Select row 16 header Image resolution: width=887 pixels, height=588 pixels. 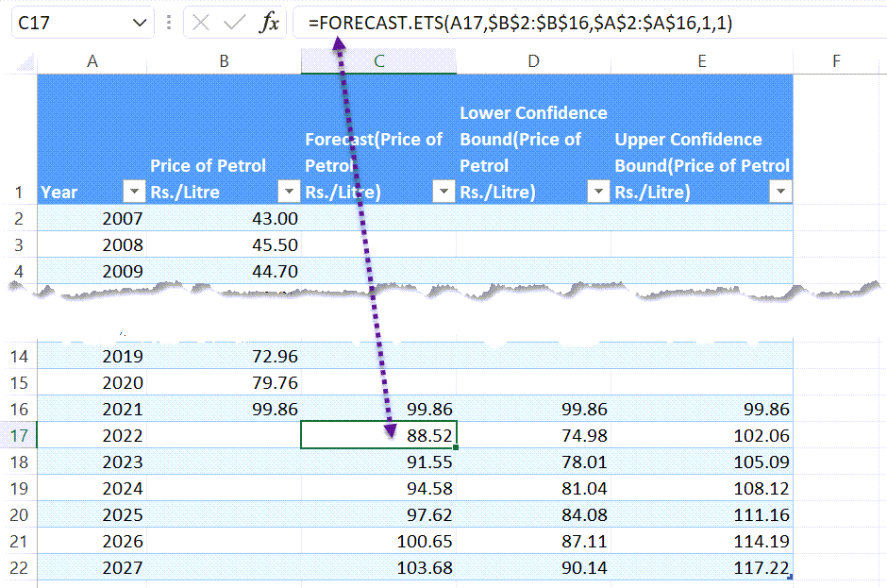pos(19,409)
